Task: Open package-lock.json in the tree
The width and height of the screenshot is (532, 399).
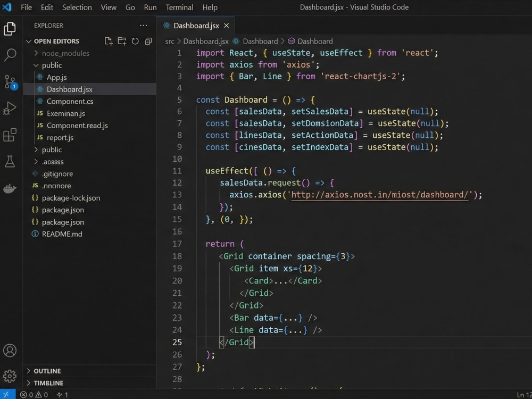Action: [x=71, y=198]
